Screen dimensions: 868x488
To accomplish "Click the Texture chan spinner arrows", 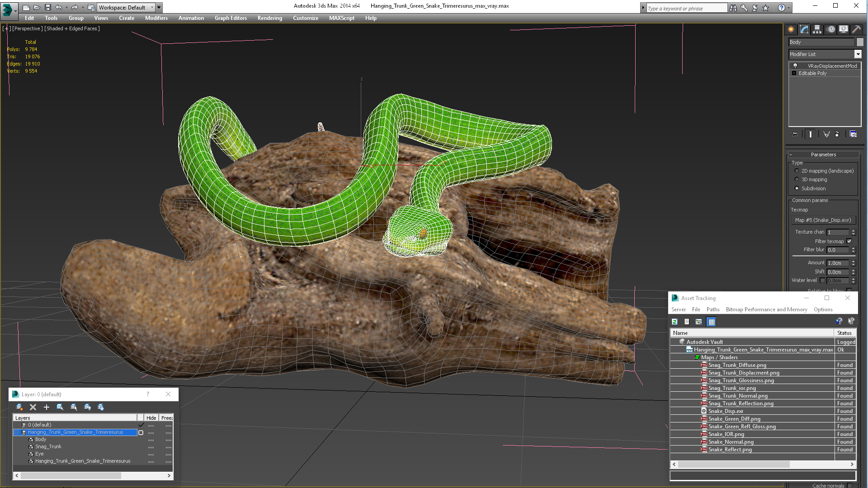I will [x=853, y=232].
